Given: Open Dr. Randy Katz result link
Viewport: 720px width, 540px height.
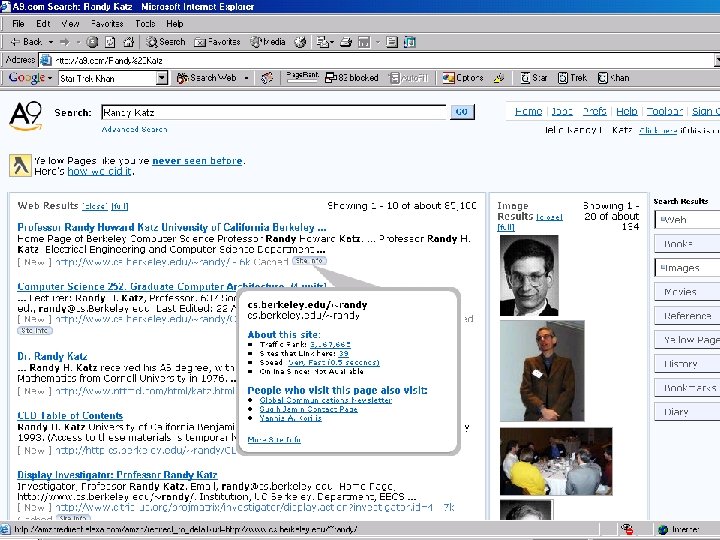Looking at the screenshot, I should coord(52,356).
